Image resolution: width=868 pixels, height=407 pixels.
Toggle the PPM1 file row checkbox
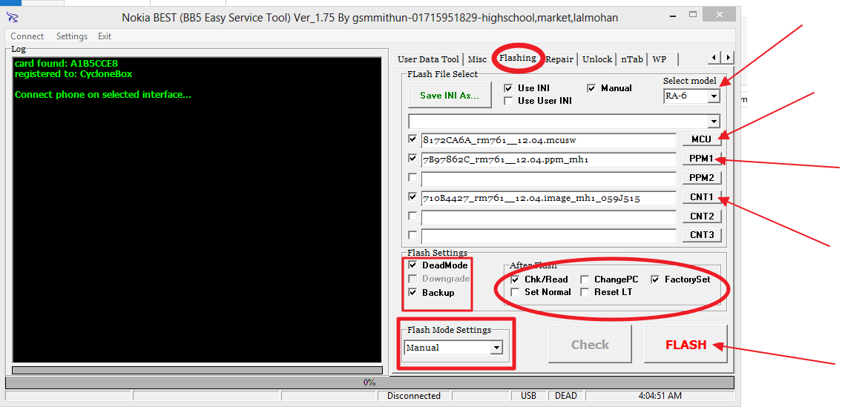[x=412, y=158]
